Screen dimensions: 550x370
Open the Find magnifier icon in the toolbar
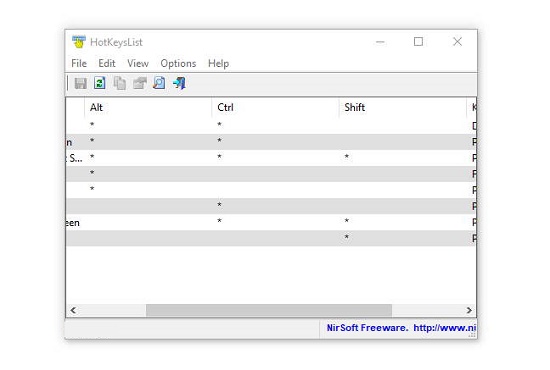pyautogui.click(x=159, y=83)
